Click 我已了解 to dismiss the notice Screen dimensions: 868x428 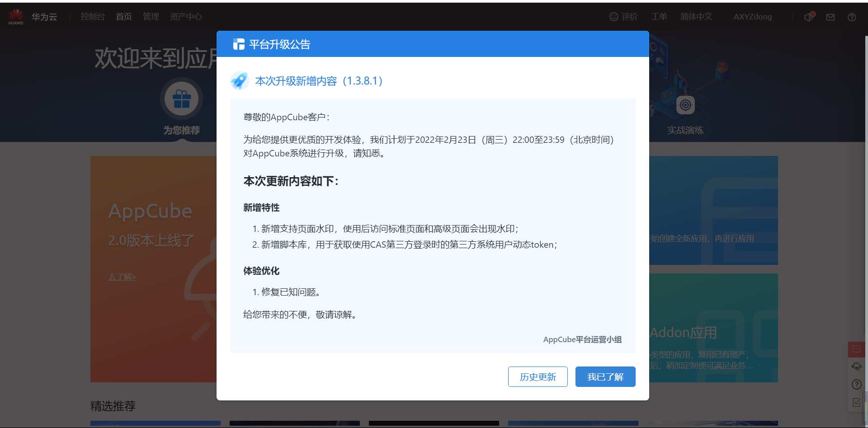[x=605, y=376]
